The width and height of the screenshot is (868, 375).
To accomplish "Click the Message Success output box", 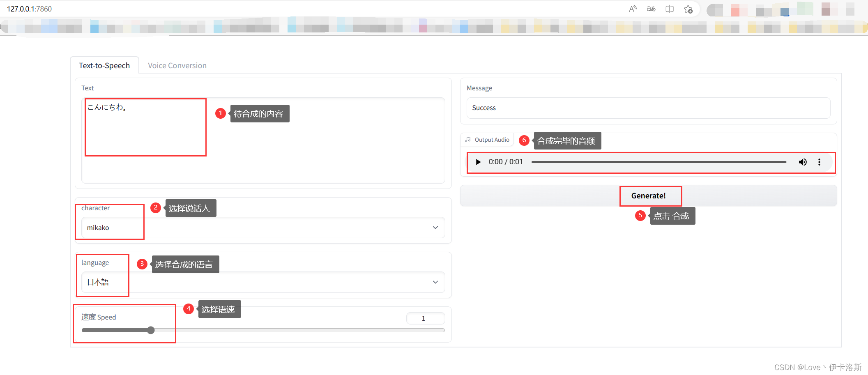I will click(648, 108).
